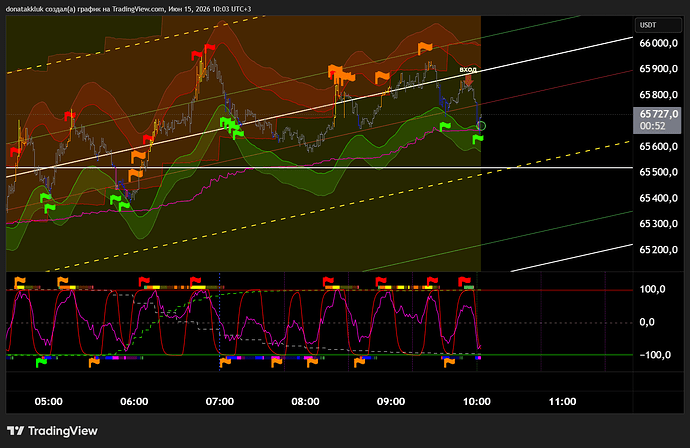Viewport: 690px width, 448px height.
Task: Click the red 'вход' entry arrow marker
Action: pos(469,80)
